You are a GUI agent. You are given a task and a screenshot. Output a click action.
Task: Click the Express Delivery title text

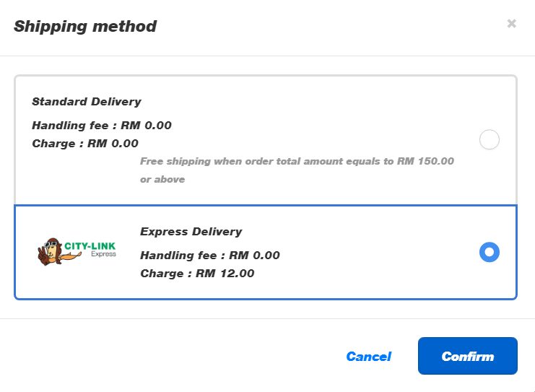(191, 232)
